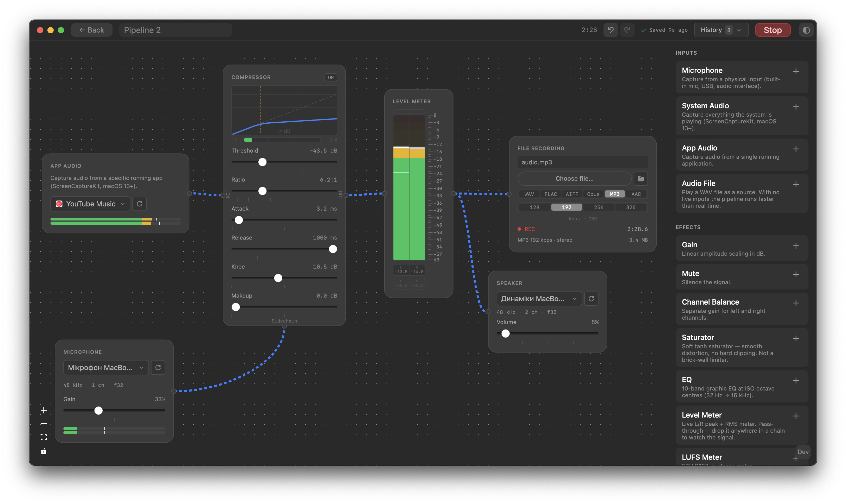846x504 pixels.
Task: Add a Gain effect node
Action: click(x=796, y=245)
